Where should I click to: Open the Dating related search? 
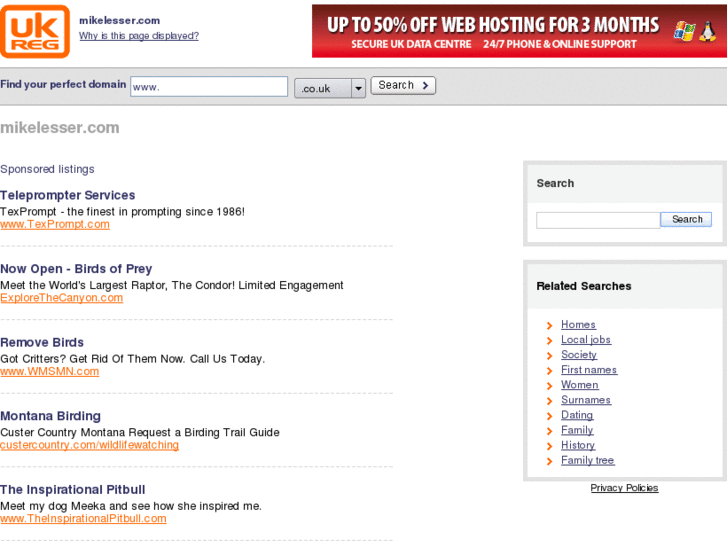tap(577, 415)
